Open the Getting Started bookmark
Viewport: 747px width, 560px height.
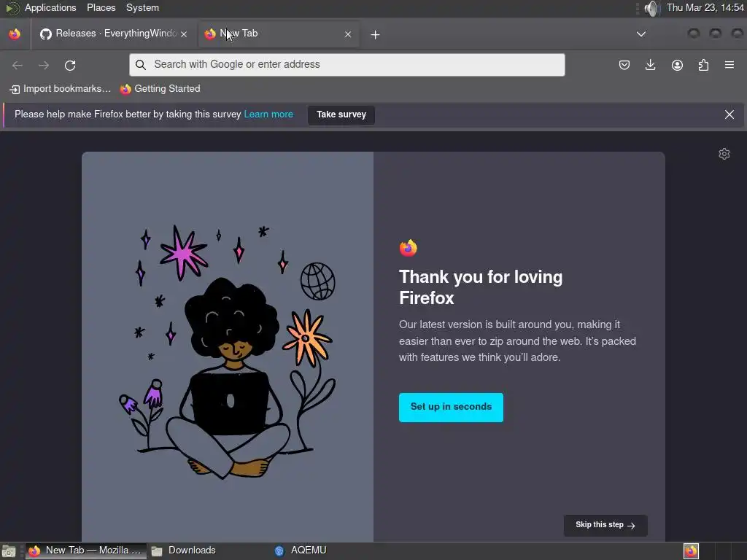tap(160, 89)
